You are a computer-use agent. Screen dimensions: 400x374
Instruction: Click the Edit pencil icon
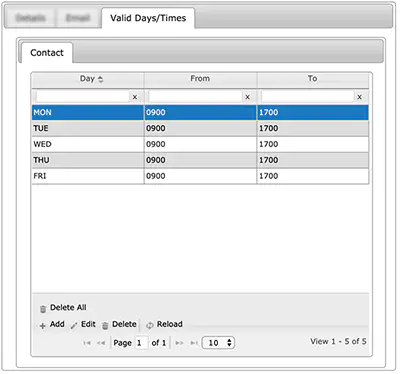coord(74,326)
